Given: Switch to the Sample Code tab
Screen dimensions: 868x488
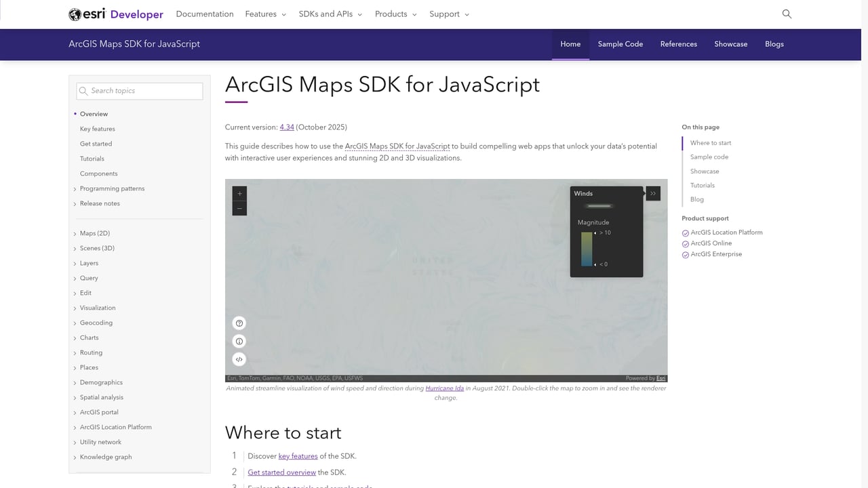Looking at the screenshot, I should point(620,44).
